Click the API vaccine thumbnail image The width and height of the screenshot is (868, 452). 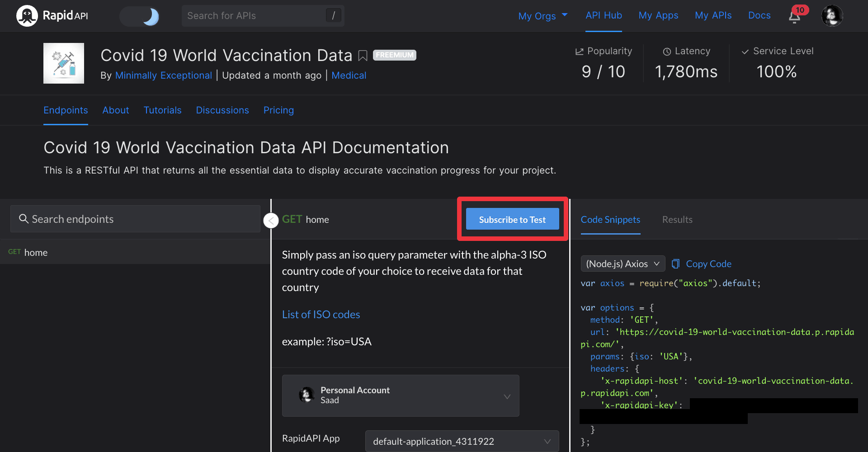pos(64,63)
